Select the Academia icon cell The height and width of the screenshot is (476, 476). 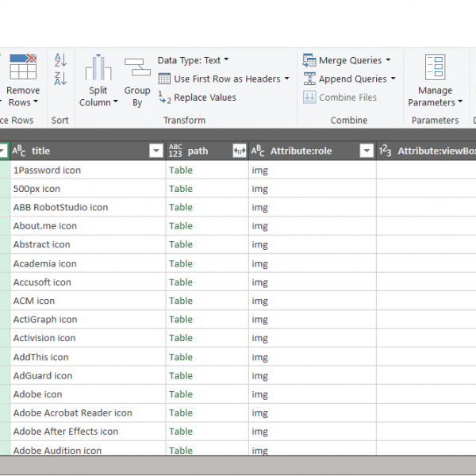[x=88, y=263]
